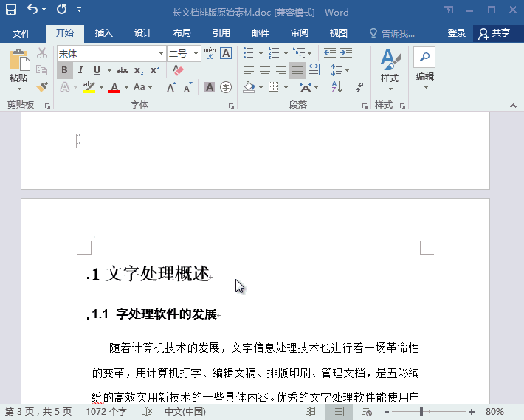The height and width of the screenshot is (420, 524).
Task: Center-align the paragraph text
Action: [x=264, y=70]
